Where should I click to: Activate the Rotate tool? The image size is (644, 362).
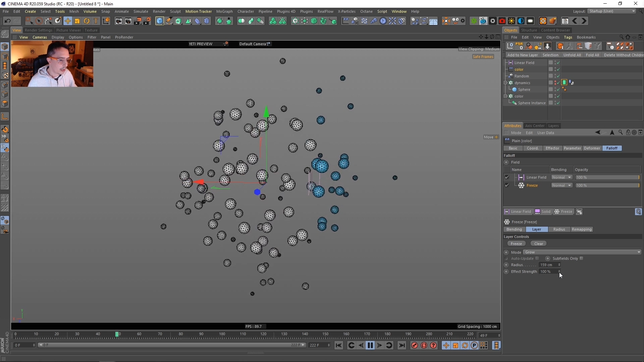87,21
